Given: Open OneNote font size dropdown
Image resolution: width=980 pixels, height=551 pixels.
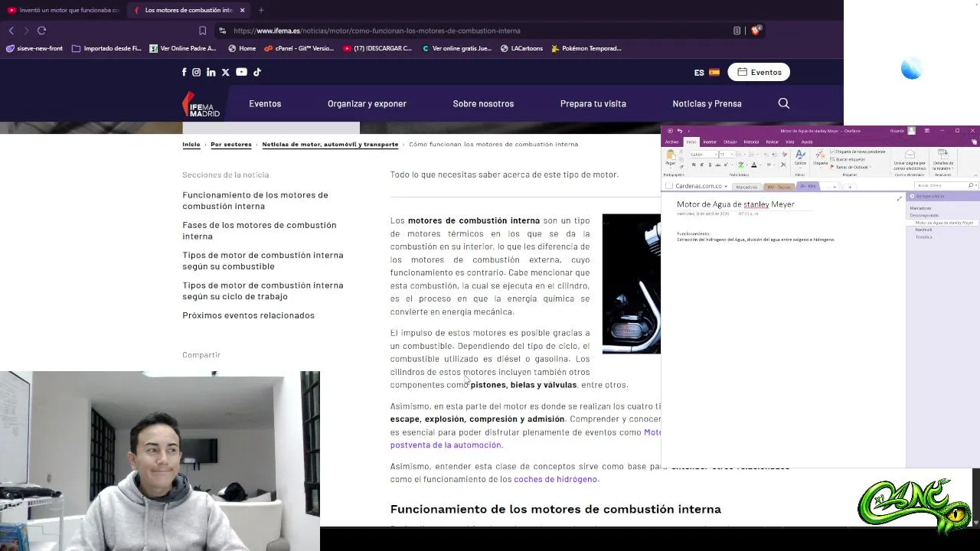Looking at the screenshot, I should click(x=732, y=155).
